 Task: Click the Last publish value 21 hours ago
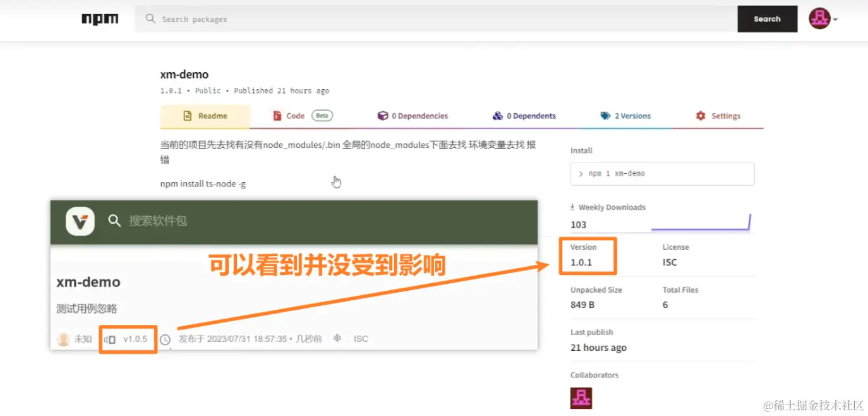pos(598,348)
